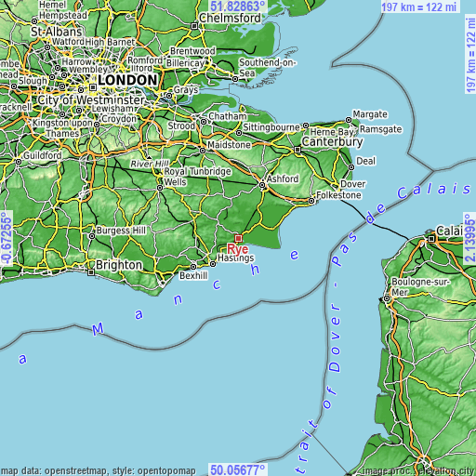Image resolution: width=476 pixels, height=476 pixels.
Task: Click the Royal Tunbridge Wells marker
Action: (x=160, y=188)
